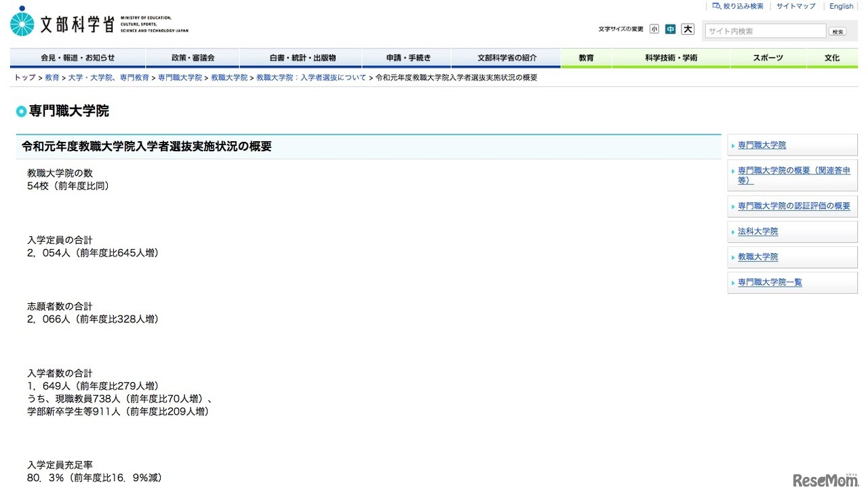Viewport: 868px width, 496px height.
Task: Click the 検索 search button
Action: click(x=837, y=31)
